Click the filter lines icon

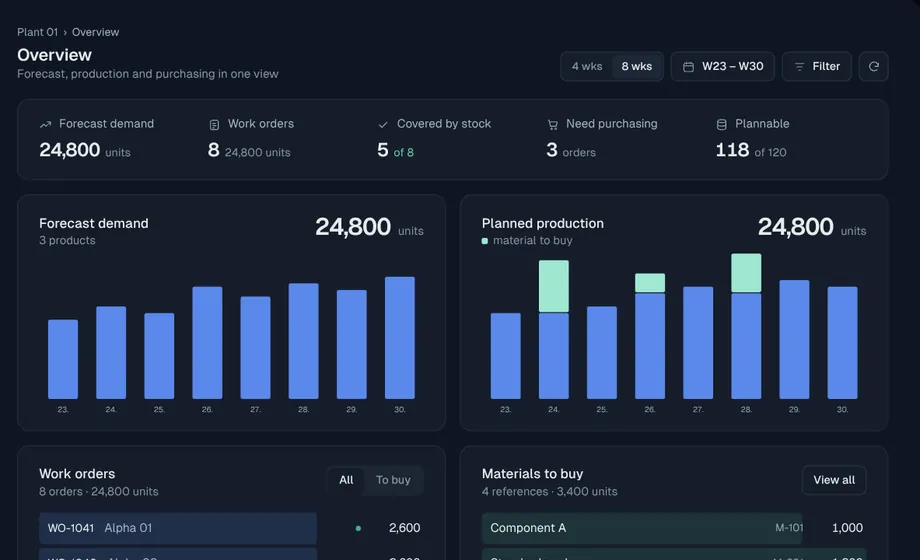pos(799,67)
